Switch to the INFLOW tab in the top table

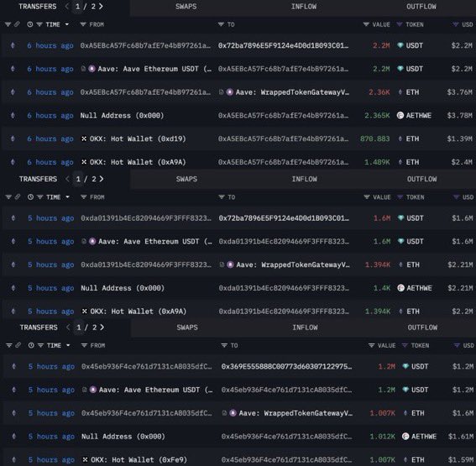click(x=304, y=7)
